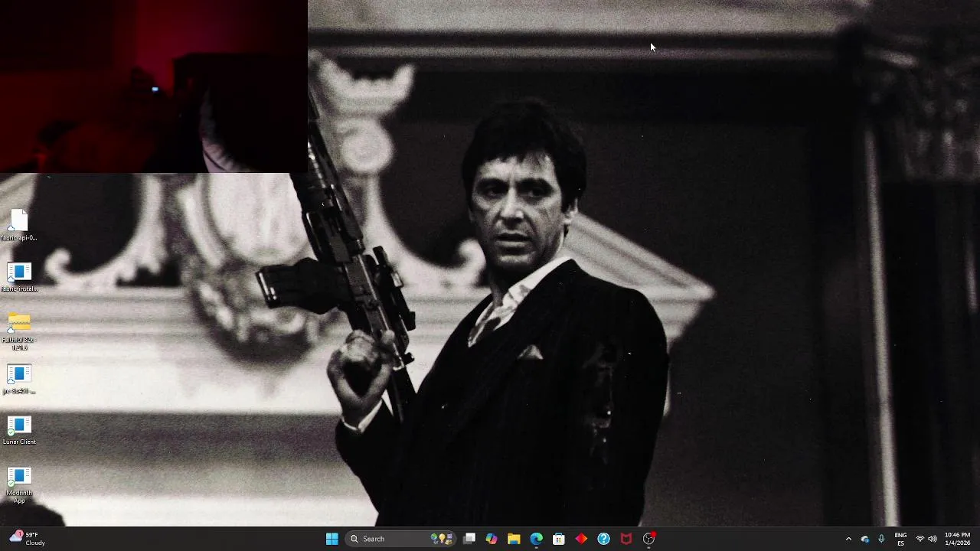Open OBS Studio from the taskbar

[648, 539]
